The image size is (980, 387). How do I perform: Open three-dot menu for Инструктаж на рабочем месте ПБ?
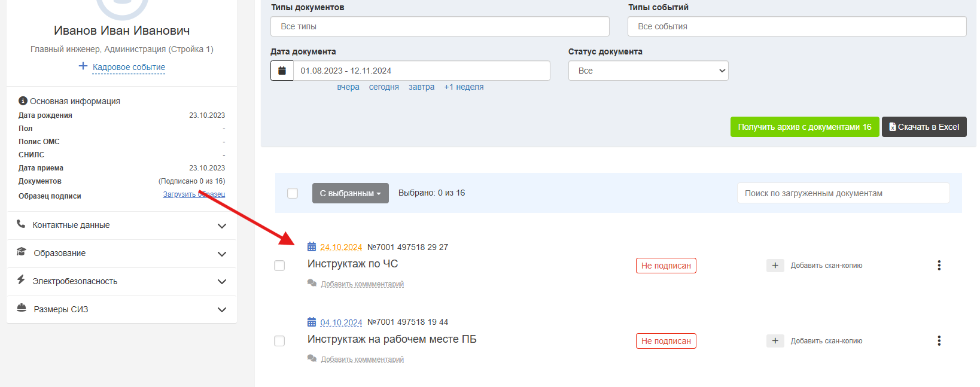(x=939, y=340)
